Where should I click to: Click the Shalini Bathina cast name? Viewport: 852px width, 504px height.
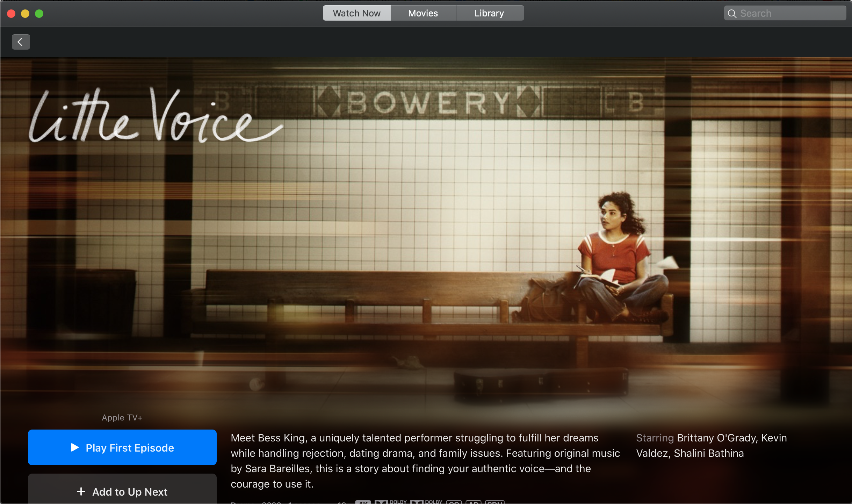tap(709, 453)
